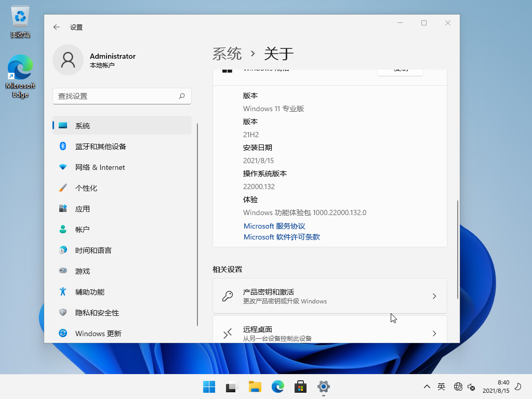Screen dimensions: 532x399
Task: Go to Network & Internet settings
Action: coord(100,167)
